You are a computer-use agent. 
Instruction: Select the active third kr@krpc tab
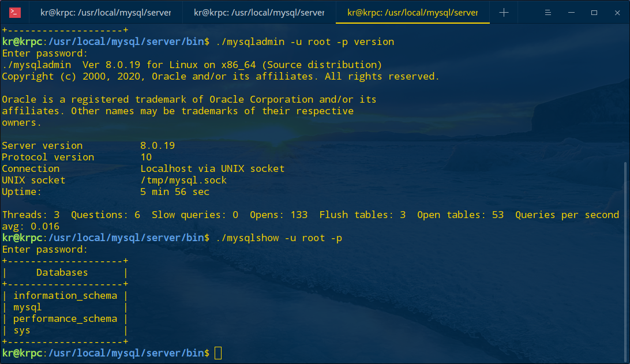pos(412,13)
